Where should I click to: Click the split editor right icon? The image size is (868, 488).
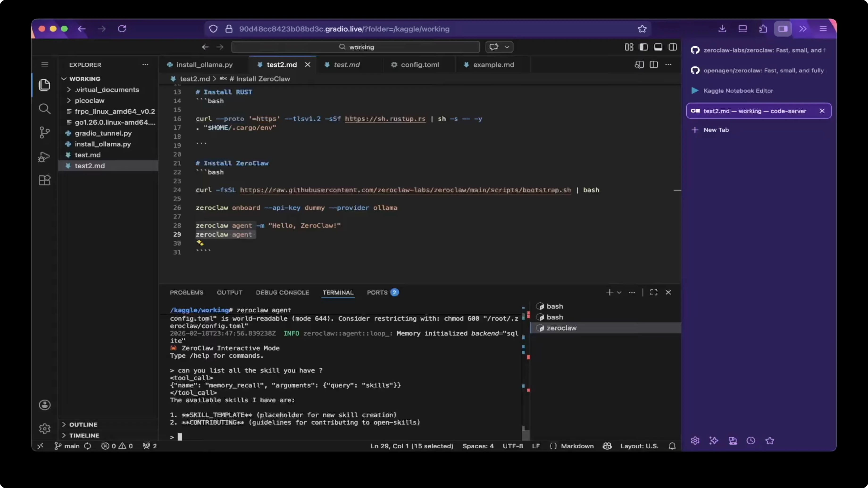tap(653, 64)
